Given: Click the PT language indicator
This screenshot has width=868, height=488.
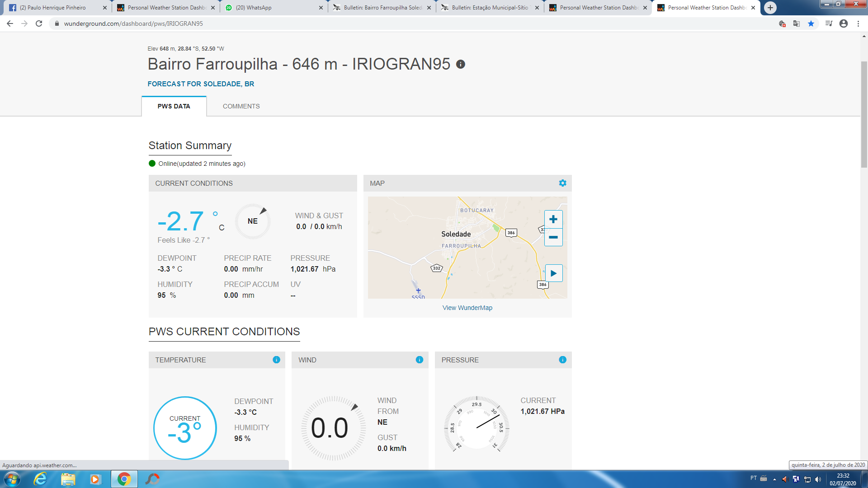Looking at the screenshot, I should pos(754,478).
